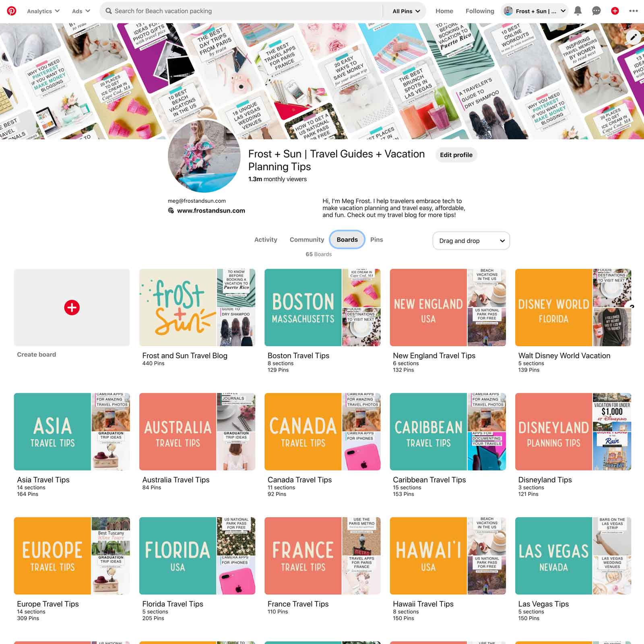Expand the Analytics dropdown
644x644 pixels.
43,11
